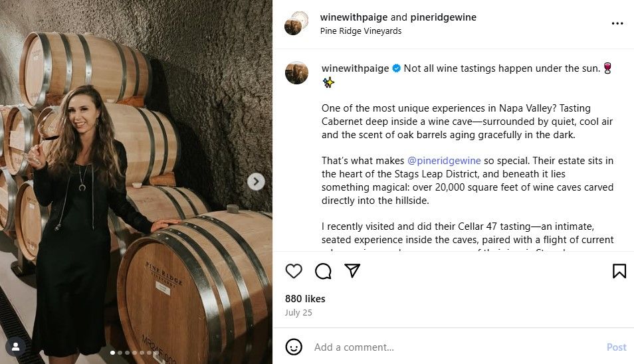
Task: Open the overlapping avatars in the post header
Action: pos(296,23)
